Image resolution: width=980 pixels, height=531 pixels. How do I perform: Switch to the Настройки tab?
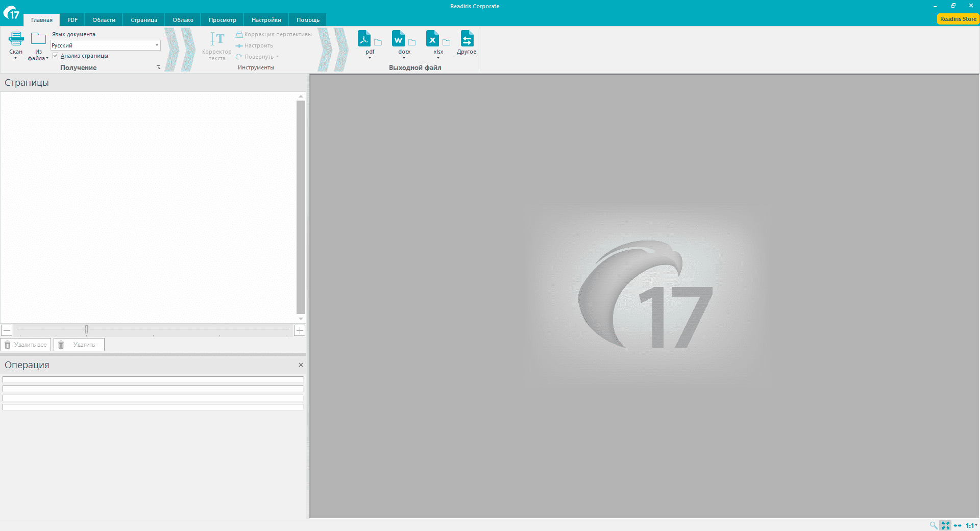pyautogui.click(x=266, y=20)
